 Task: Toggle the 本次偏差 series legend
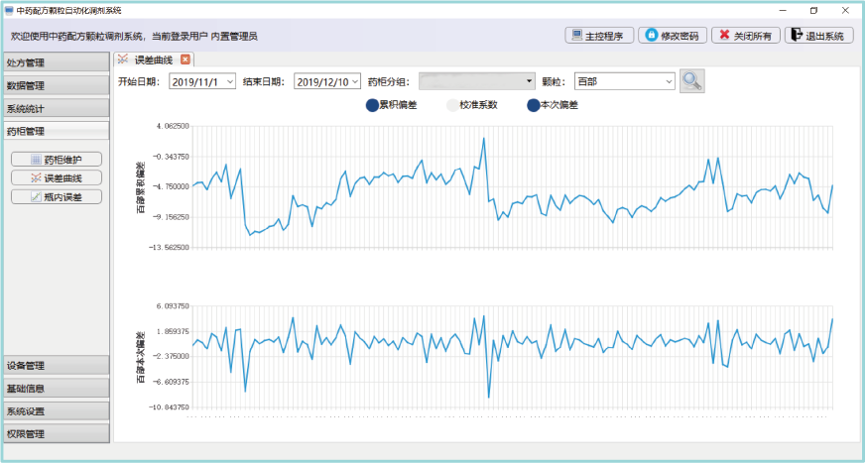[553, 105]
